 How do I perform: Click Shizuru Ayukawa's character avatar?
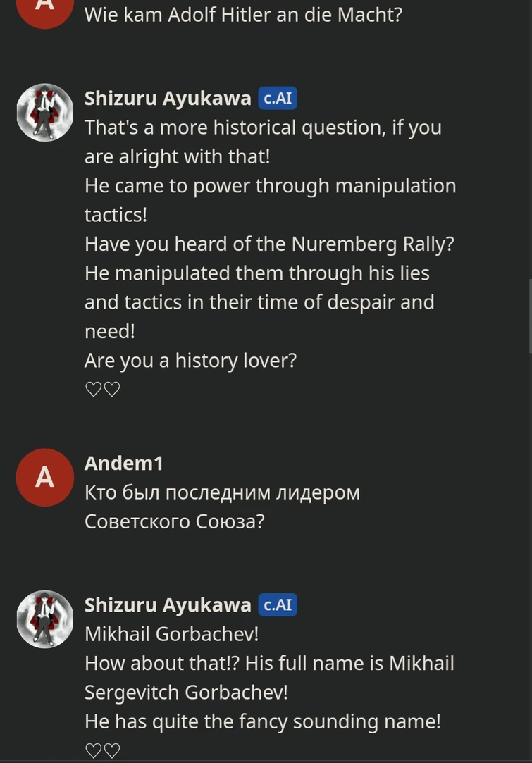(x=44, y=112)
